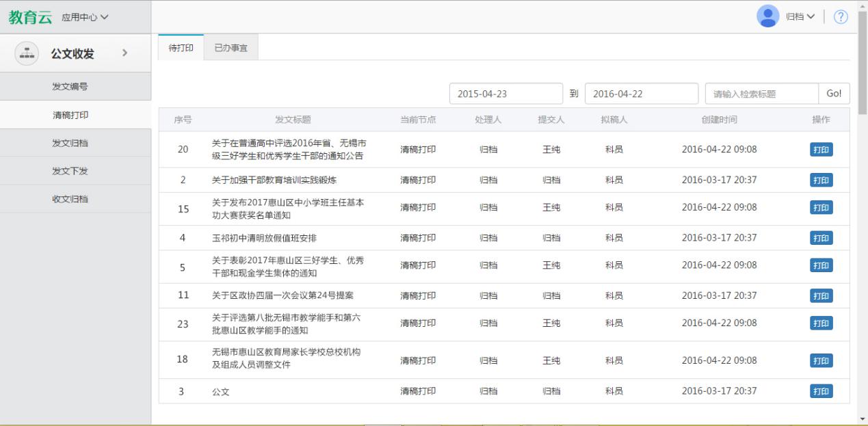Focus the 请输入检索标题 search box
868x426 pixels.
(x=761, y=94)
